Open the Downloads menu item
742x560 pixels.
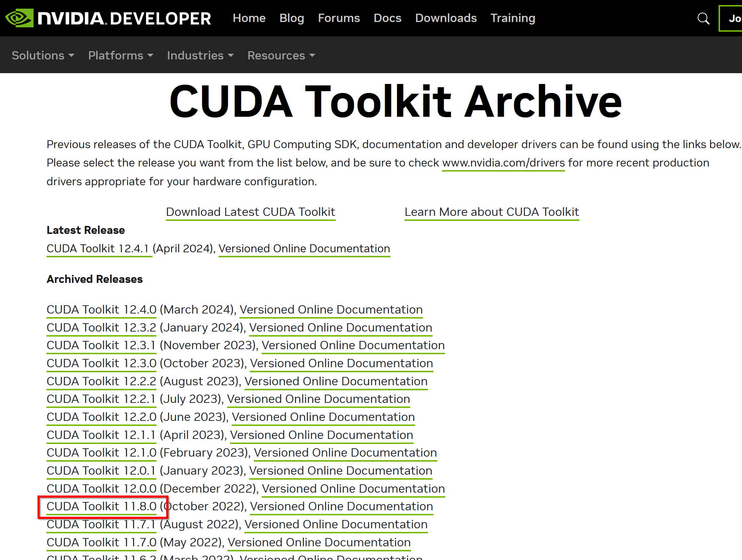coord(446,18)
